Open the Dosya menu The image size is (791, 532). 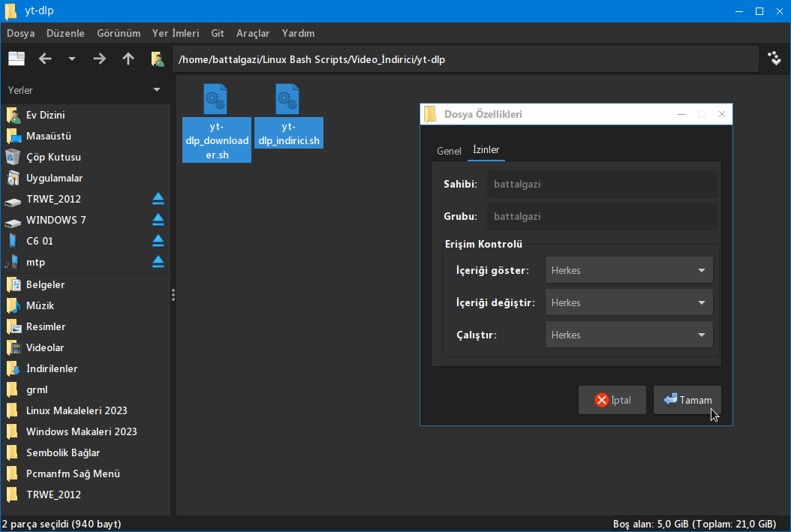tap(21, 33)
